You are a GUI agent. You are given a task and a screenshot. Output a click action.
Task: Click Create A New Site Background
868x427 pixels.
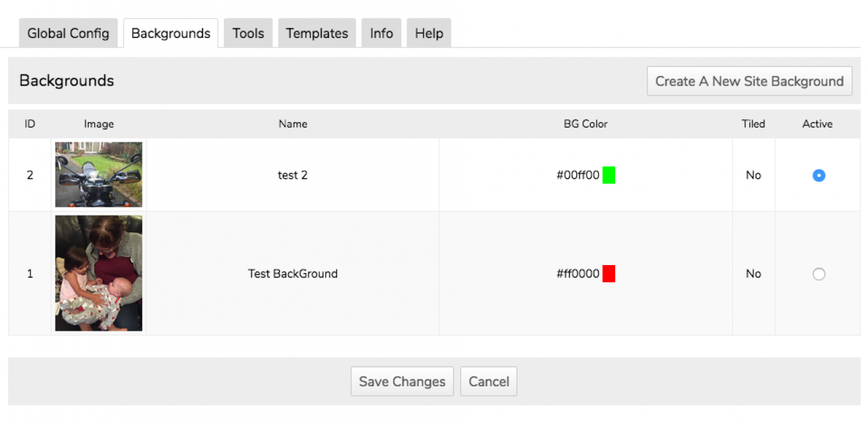(749, 81)
